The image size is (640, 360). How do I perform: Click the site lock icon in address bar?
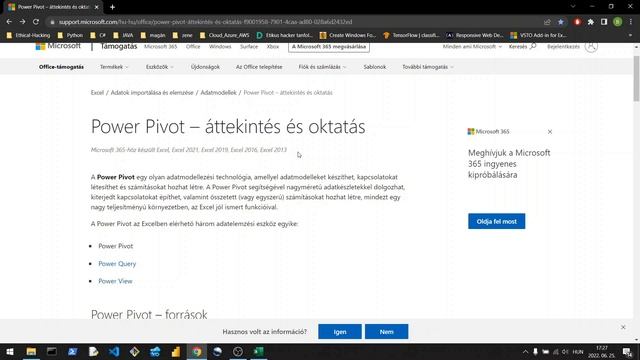point(52,22)
